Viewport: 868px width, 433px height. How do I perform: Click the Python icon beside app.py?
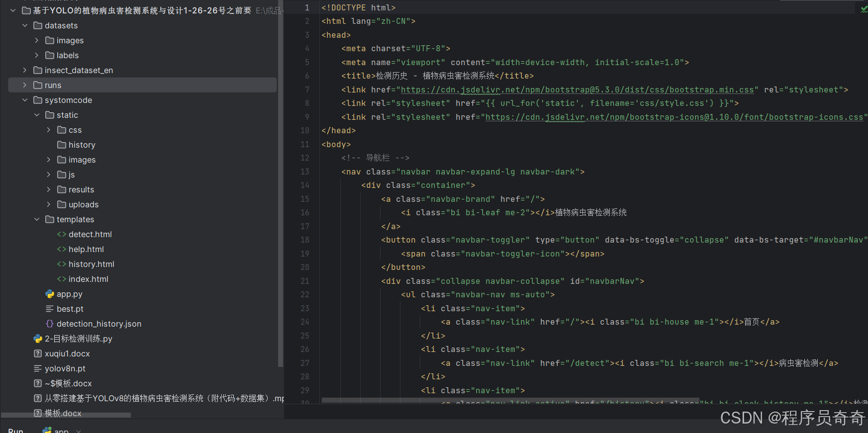click(x=49, y=294)
